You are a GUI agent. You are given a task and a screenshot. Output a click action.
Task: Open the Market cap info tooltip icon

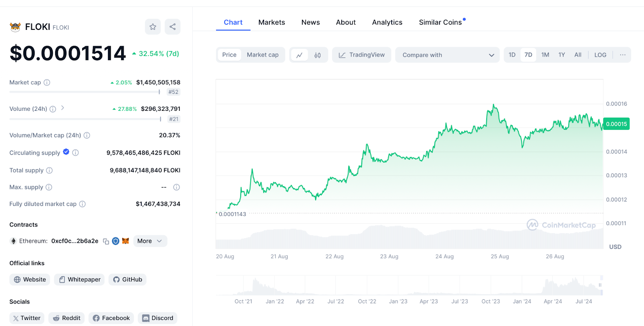47,83
